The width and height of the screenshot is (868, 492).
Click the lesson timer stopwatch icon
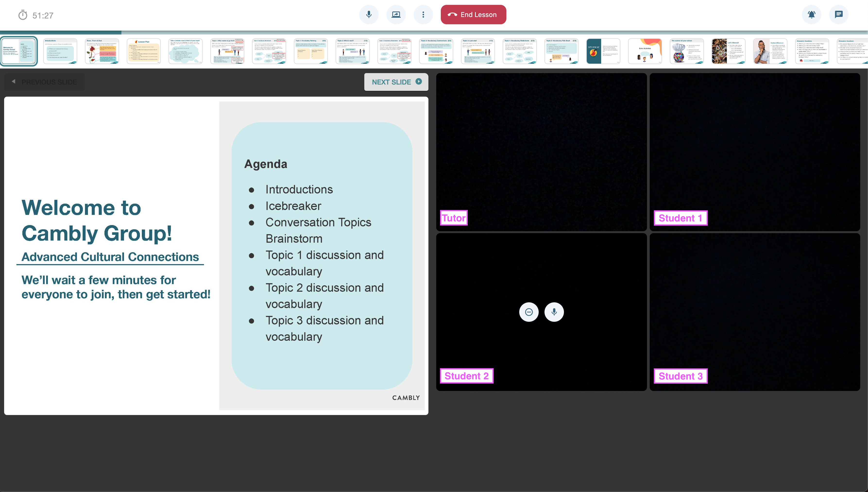pos(23,15)
